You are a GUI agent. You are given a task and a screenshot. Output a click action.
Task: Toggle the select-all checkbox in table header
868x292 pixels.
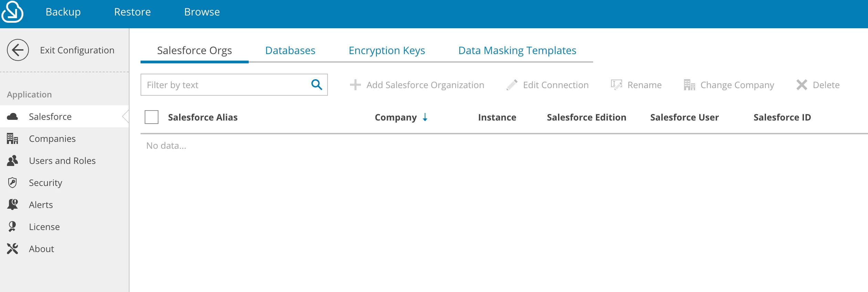152,117
